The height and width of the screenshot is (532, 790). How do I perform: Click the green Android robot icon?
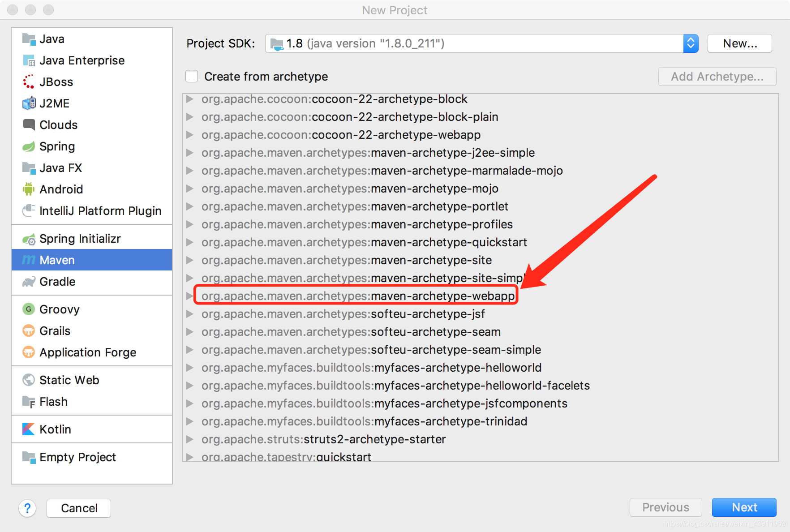pos(29,189)
